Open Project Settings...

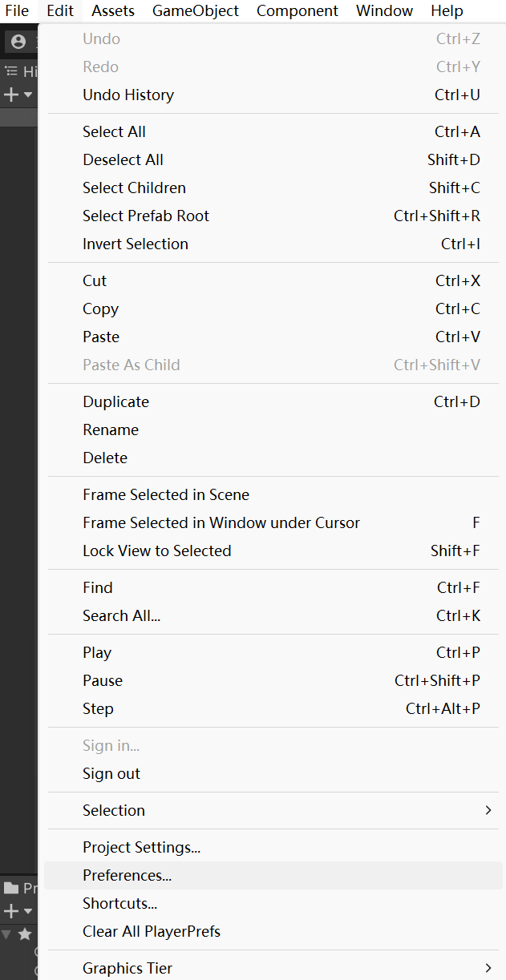(141, 847)
